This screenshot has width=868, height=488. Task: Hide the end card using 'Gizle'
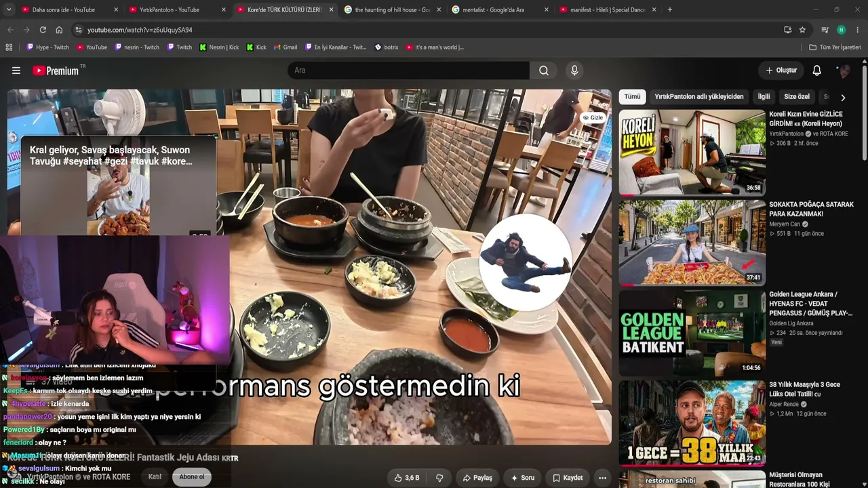593,117
